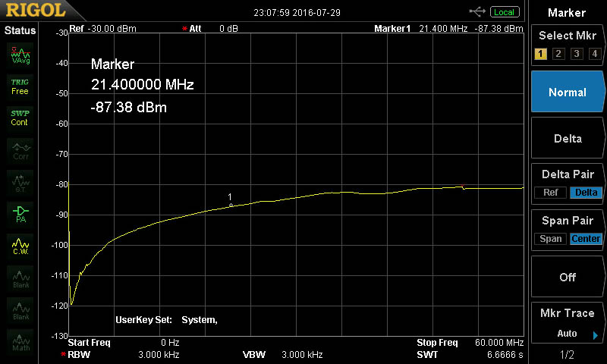The width and height of the screenshot is (607, 364).
Task: Click the Corr correction status icon
Action: tap(20, 151)
